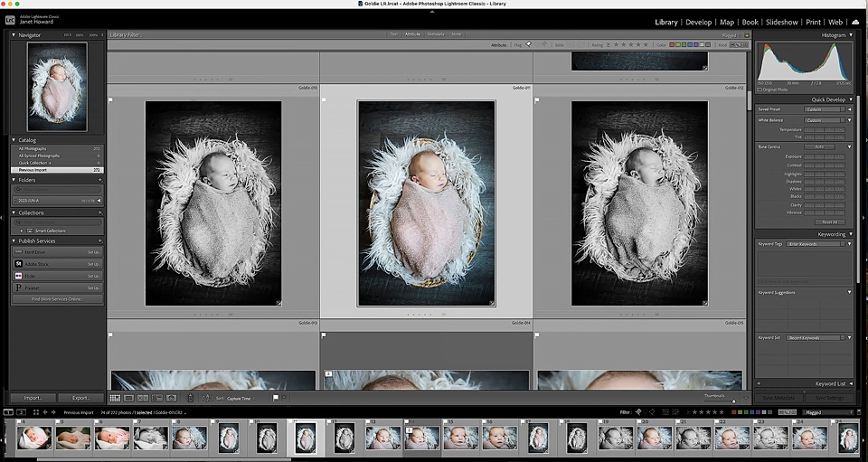Filter by purple color label
This screenshot has width=868, height=462.
coord(696,44)
